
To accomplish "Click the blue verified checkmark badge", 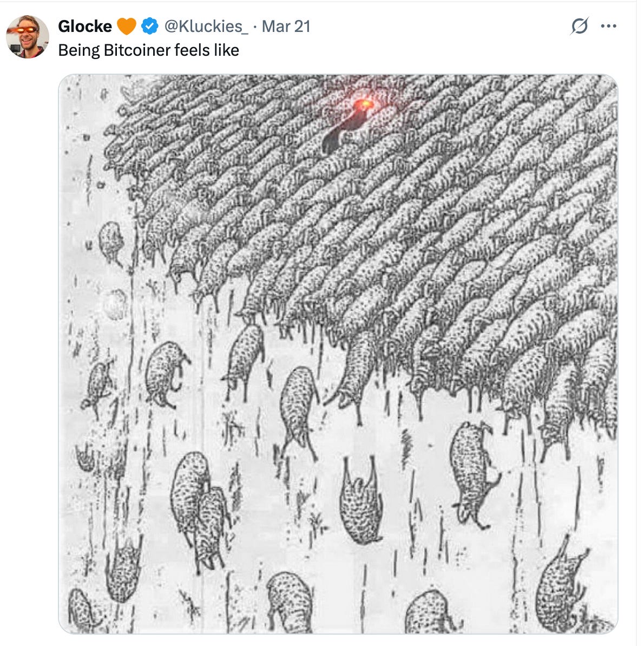I will coord(149,26).
